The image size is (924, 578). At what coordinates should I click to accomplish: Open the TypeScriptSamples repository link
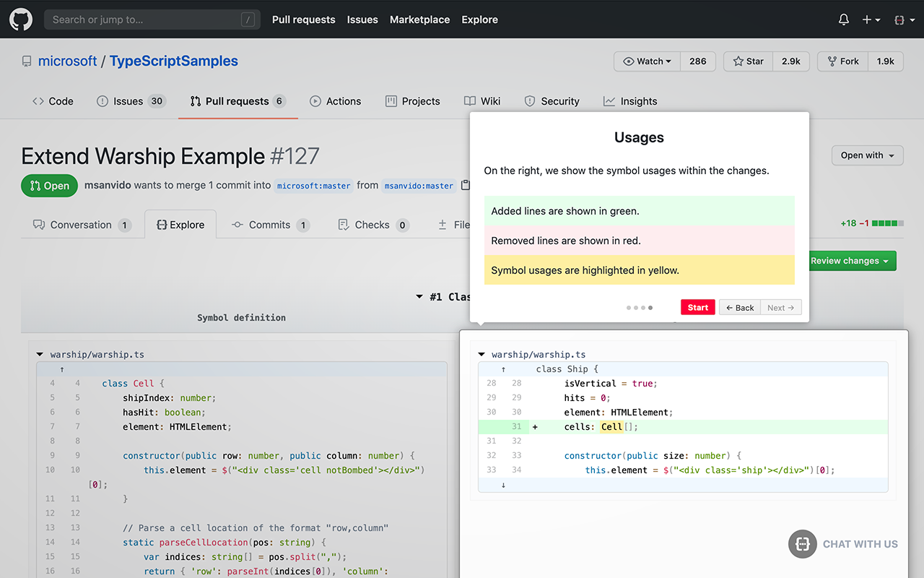click(x=174, y=61)
